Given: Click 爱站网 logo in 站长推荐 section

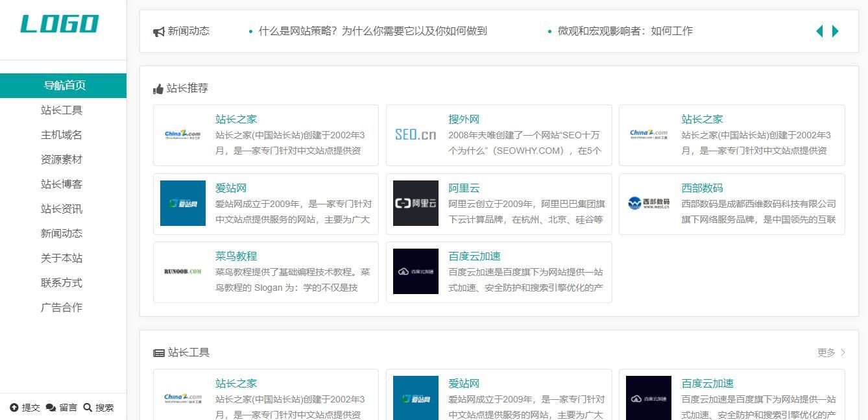Looking at the screenshot, I should [x=183, y=203].
